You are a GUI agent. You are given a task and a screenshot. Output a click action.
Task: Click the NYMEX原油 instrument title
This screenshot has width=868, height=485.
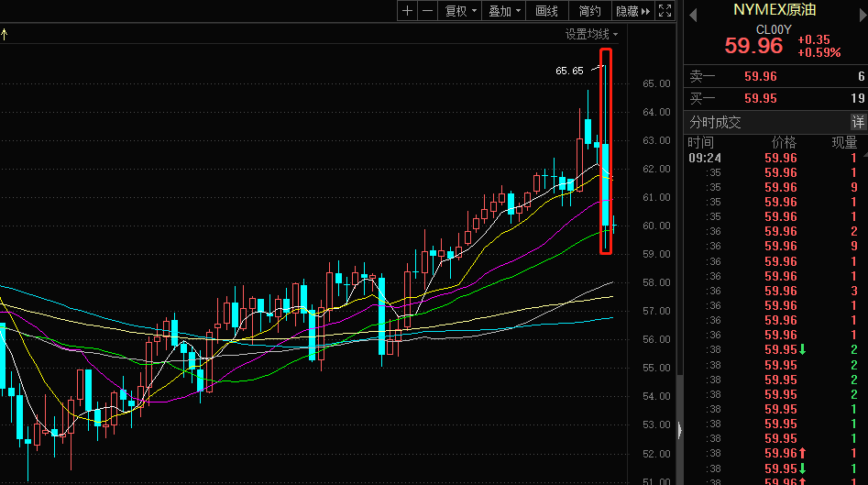click(774, 9)
